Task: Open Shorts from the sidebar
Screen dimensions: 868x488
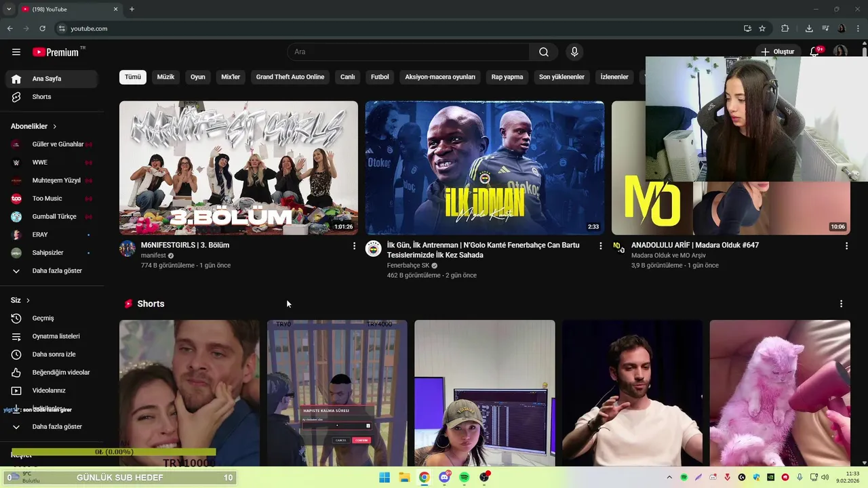Action: 52,97
